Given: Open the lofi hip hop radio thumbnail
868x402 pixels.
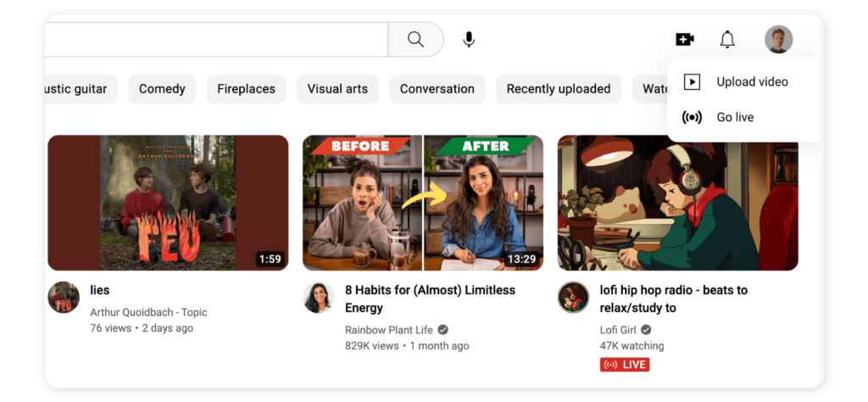Looking at the screenshot, I should coord(677,203).
